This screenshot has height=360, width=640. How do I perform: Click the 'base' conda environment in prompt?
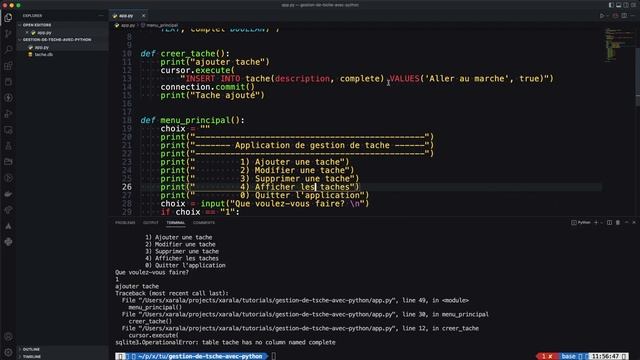pyautogui.click(x=568, y=356)
